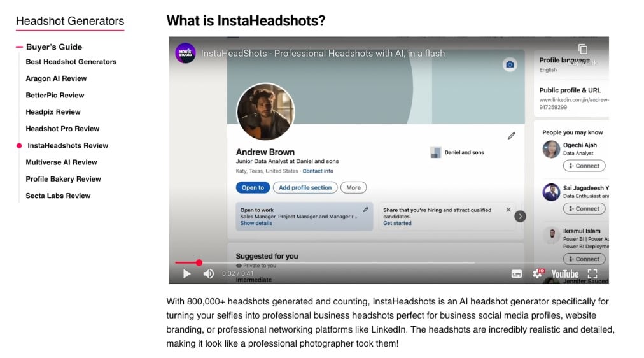Play the InstaHeadShots video
Image resolution: width=644 pixels, height=358 pixels.
[x=186, y=274]
